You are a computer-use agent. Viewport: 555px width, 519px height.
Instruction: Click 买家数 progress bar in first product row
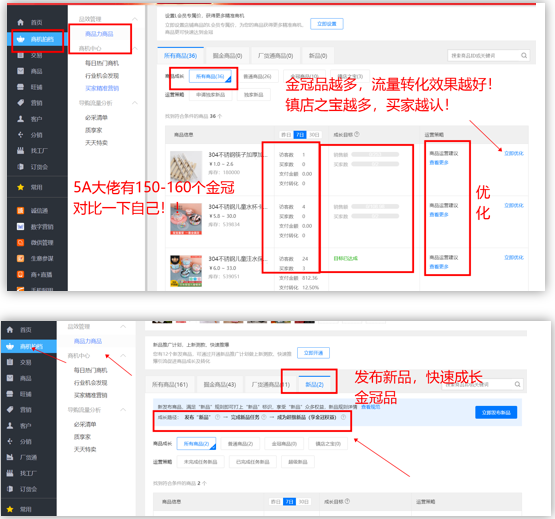[x=375, y=164]
